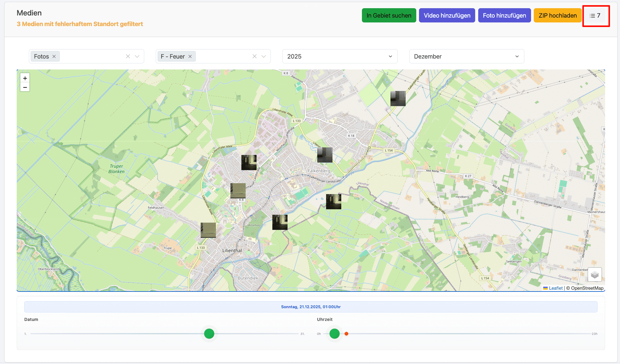Open the media list showing 7 items

pyautogui.click(x=595, y=16)
